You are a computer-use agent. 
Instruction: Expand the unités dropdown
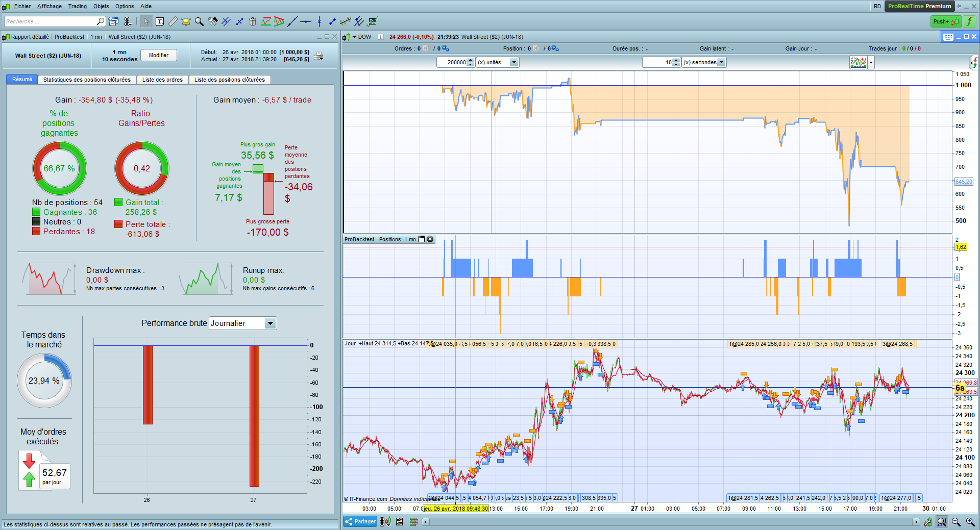[x=514, y=62]
